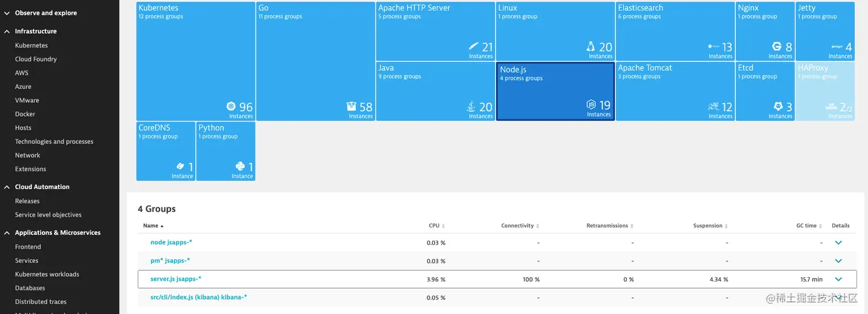Sort by the Suspension column arrows
Screen dimensions: 868x314
point(726,226)
